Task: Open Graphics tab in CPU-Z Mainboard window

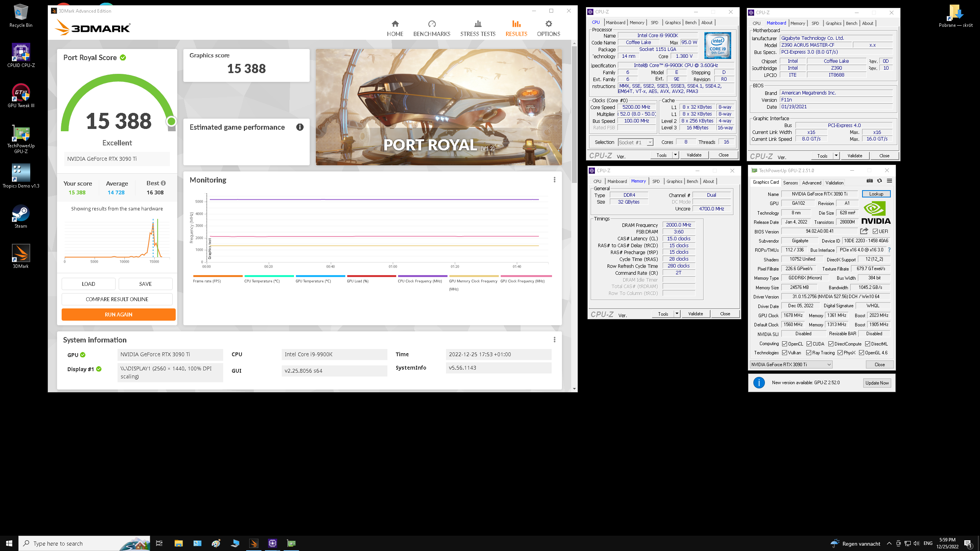Action: (833, 23)
